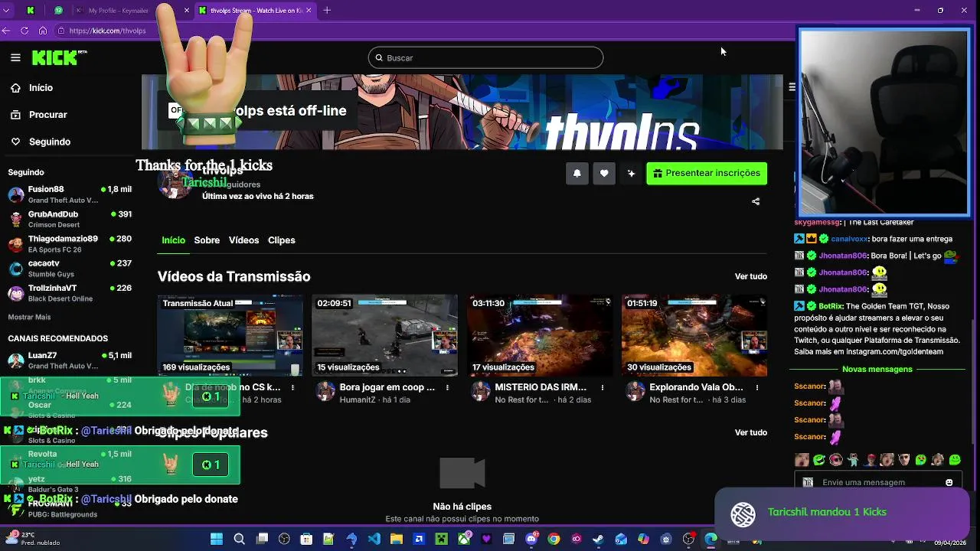Toggle follow heart for thvolps
980x551 pixels.
pyautogui.click(x=604, y=173)
